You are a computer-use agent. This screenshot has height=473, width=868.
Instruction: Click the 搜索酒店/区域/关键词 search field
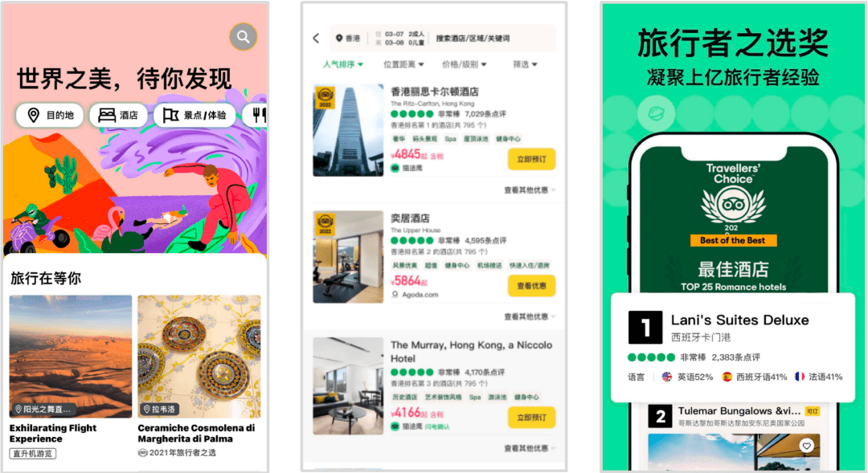(x=473, y=39)
